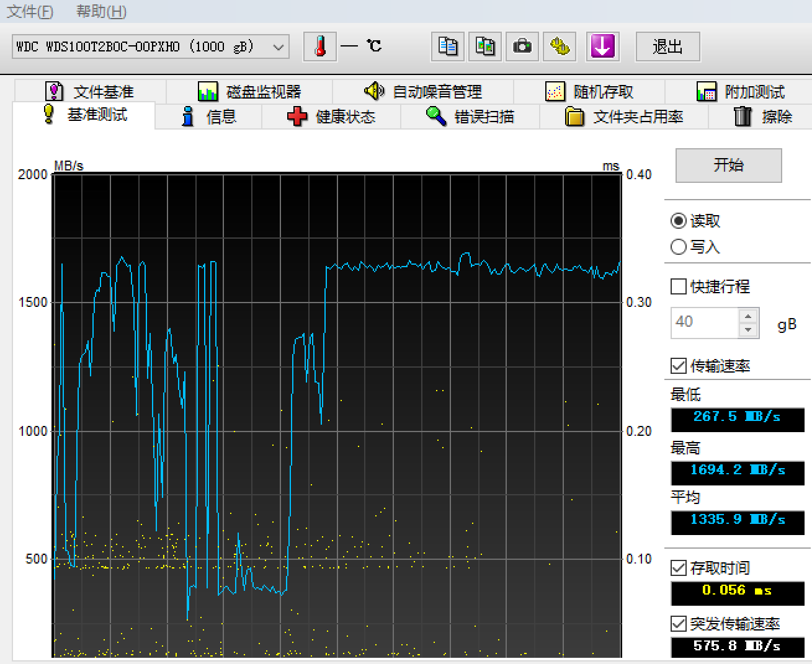Image resolution: width=812 pixels, height=664 pixels.
Task: Decrease short stroke size with down arrow
Action: tap(748, 330)
